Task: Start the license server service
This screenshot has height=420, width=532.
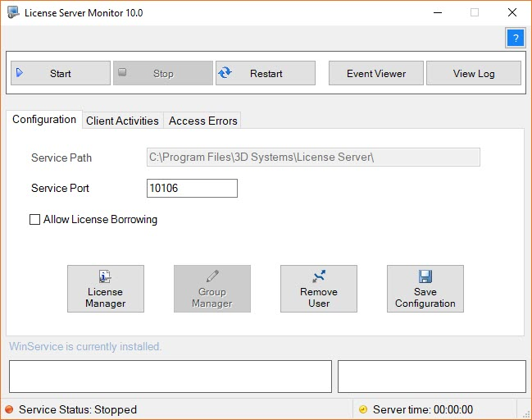Action: pos(61,73)
